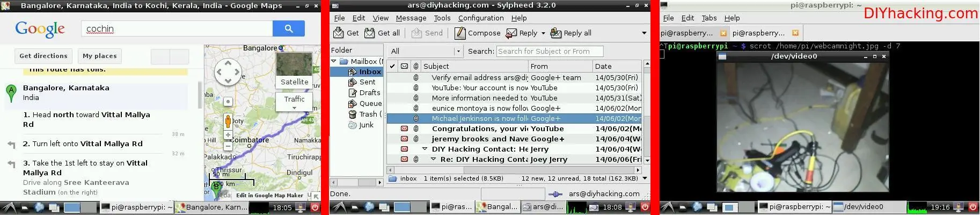Screen dimensions: 980x215
Task: Click the web browser globe icon in middle taskbar
Action: [370, 207]
